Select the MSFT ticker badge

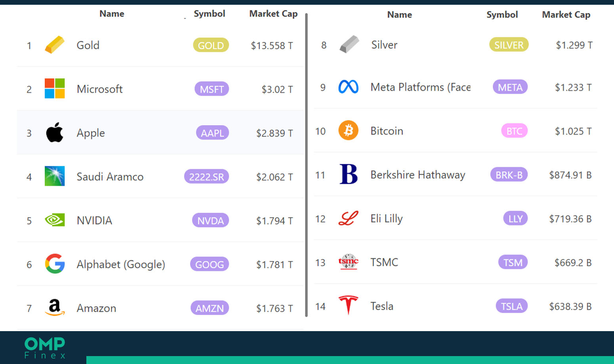point(212,89)
